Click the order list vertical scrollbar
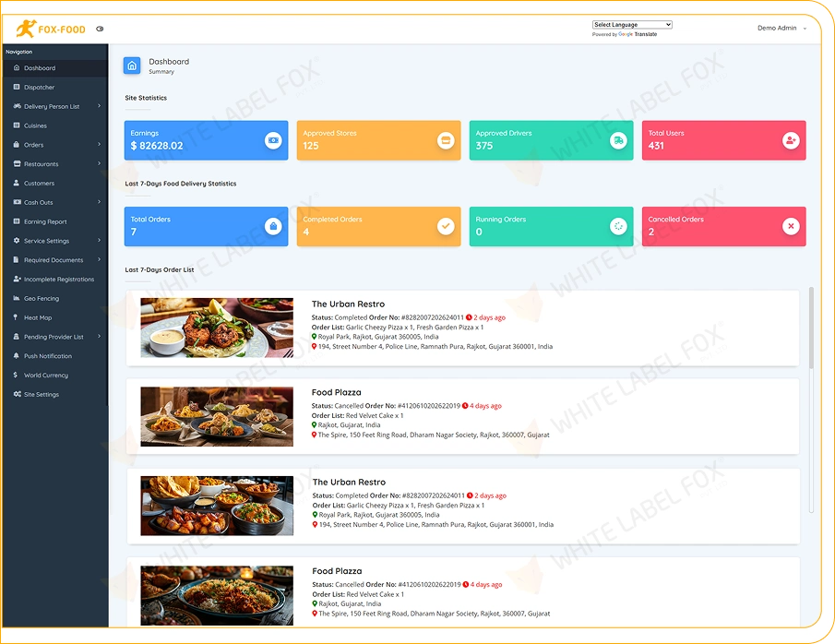 click(811, 400)
